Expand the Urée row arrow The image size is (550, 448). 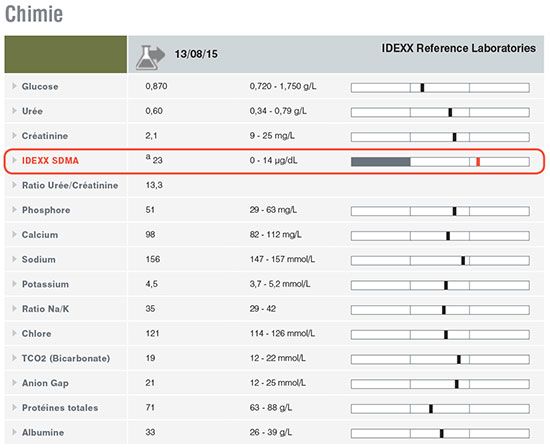tap(14, 111)
